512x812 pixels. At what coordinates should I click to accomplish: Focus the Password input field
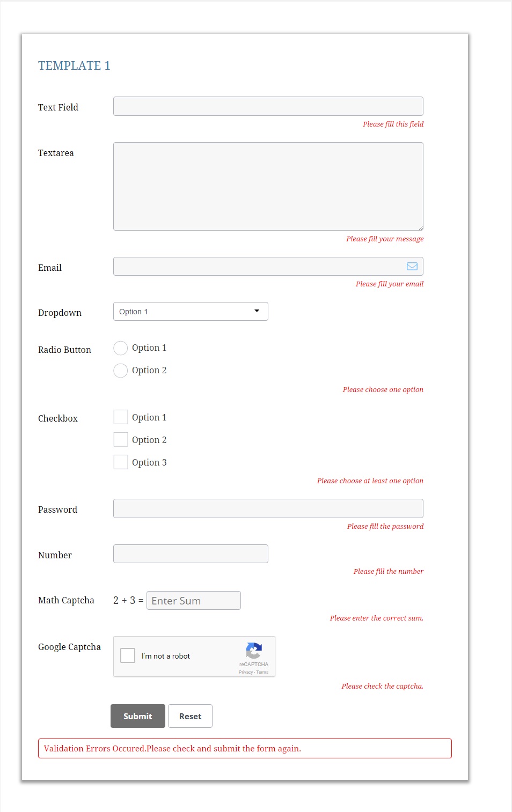click(268, 508)
